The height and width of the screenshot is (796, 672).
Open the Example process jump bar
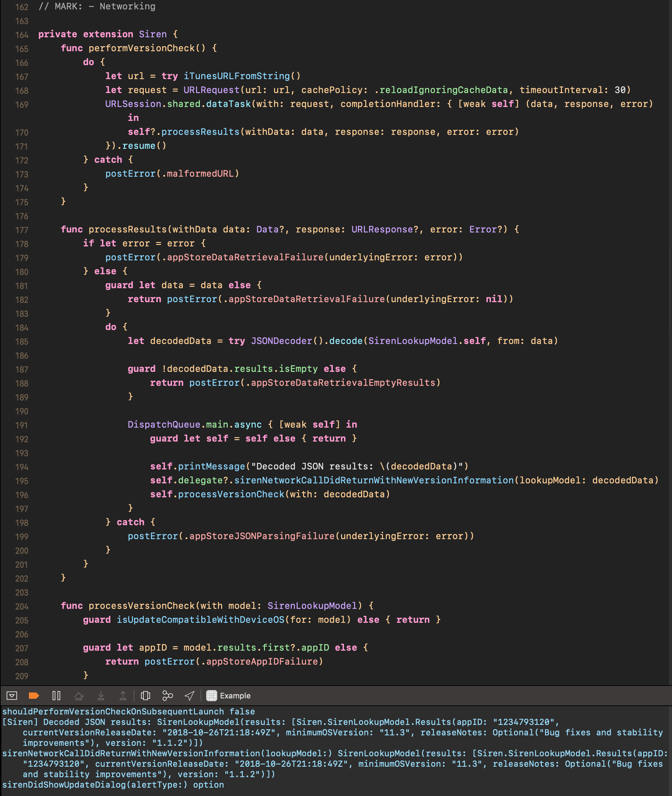235,696
